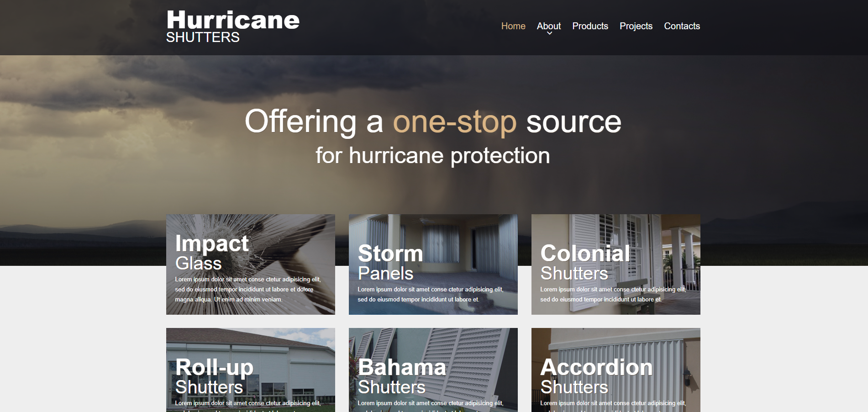This screenshot has width=868, height=412.
Task: Select the Impact Glass heading
Action: pos(212,253)
